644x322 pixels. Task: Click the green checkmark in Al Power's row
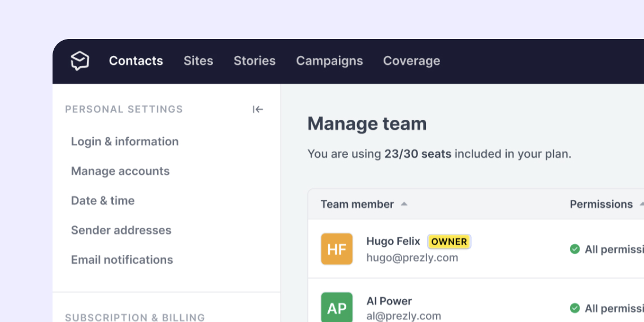tap(575, 308)
